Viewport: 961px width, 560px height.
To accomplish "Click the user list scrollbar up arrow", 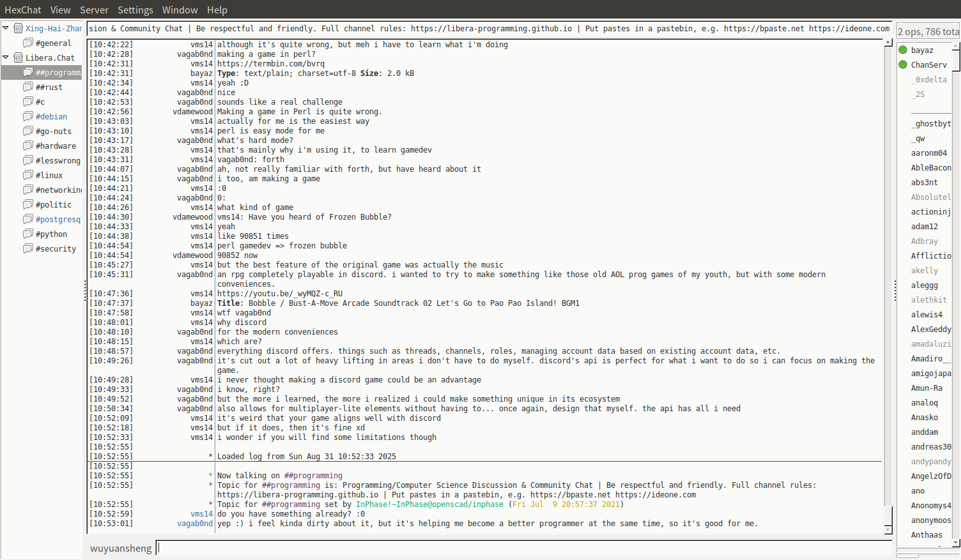I will pos(956,46).
